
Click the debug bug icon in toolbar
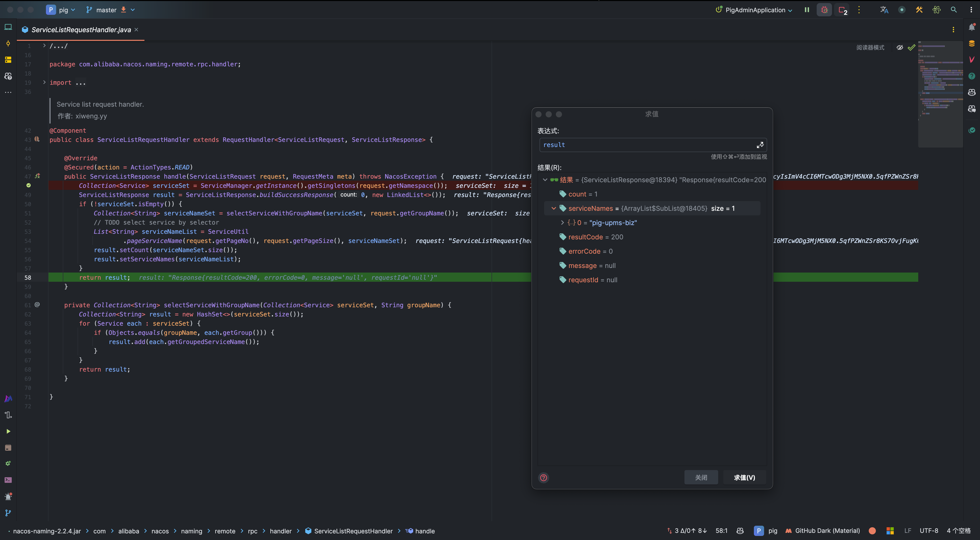tap(824, 10)
